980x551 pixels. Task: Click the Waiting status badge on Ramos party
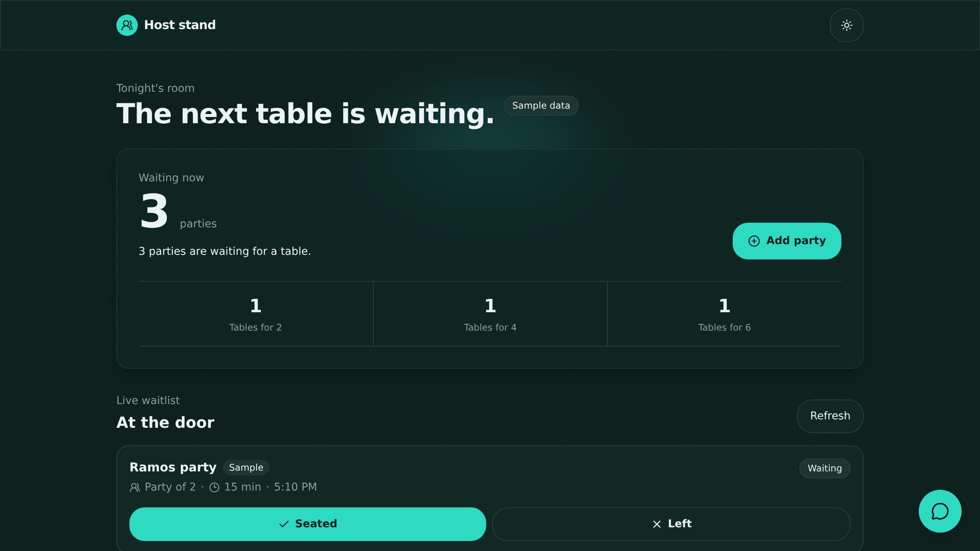coord(825,468)
